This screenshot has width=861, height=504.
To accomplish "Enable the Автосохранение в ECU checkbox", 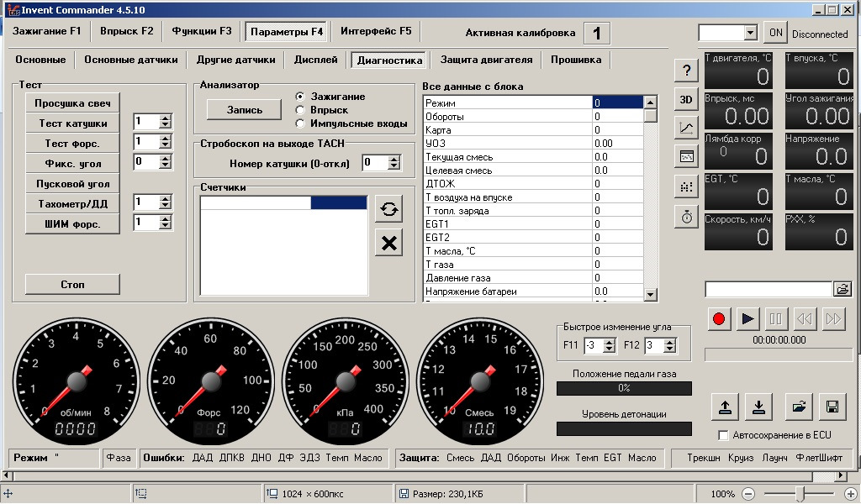I will pos(723,435).
